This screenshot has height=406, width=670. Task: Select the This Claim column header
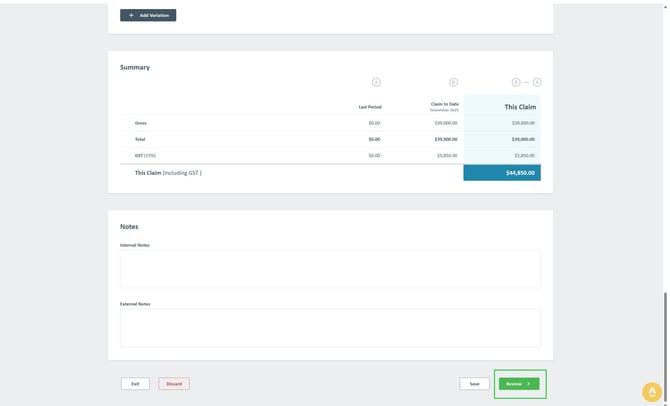pos(520,106)
